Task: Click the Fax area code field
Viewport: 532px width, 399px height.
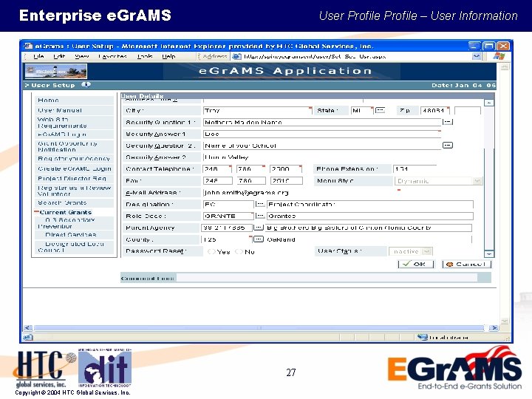Action: point(217,181)
